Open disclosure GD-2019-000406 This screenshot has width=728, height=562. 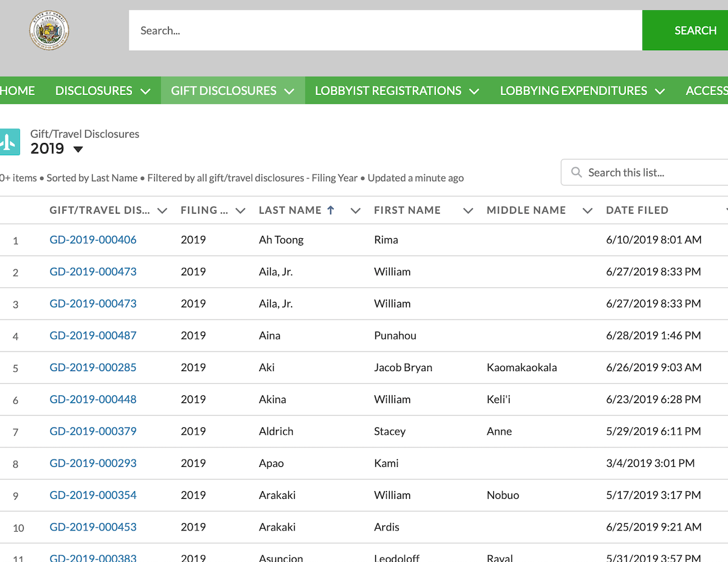point(93,240)
